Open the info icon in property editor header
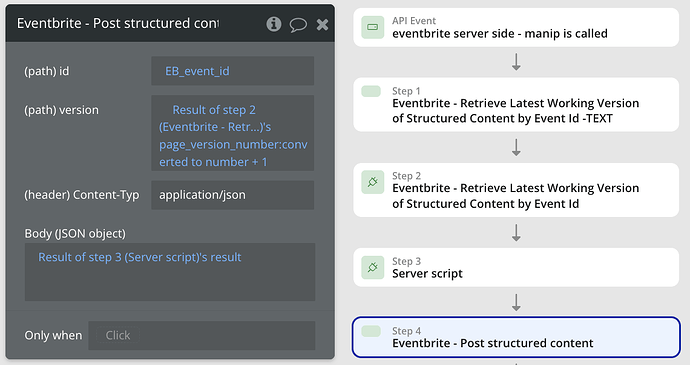Screen dimensions: 690x365 [x=274, y=24]
